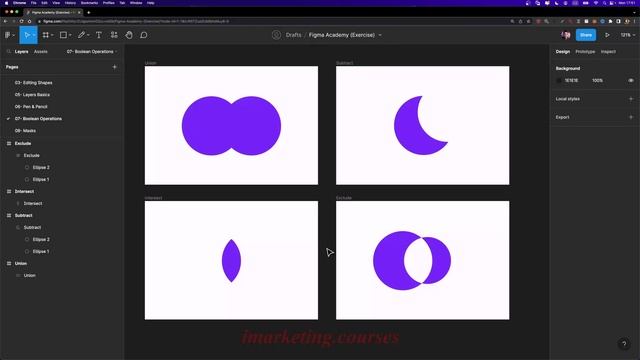The image size is (640, 360).
Task: Collapse pages via 07- Boolean Operations dropdown
Action: [92, 52]
